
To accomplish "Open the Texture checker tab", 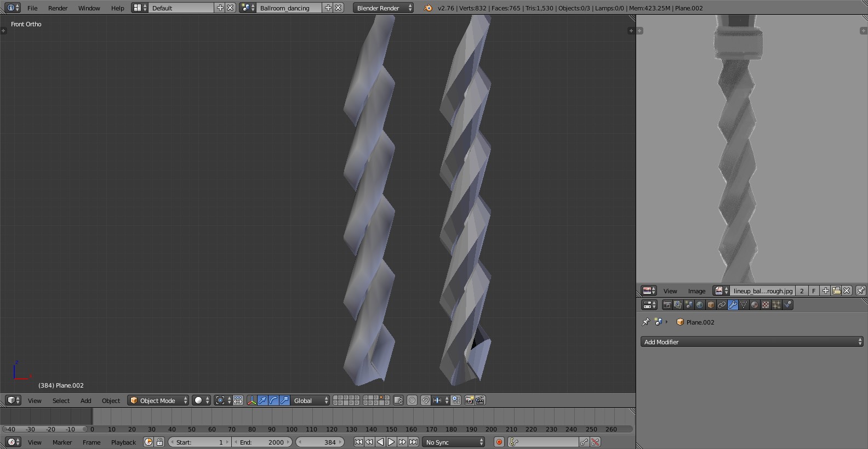I will 766,305.
